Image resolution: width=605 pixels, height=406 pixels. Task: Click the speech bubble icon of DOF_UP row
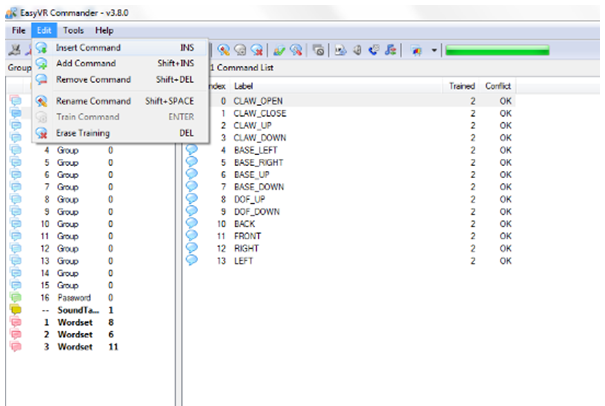[x=192, y=198]
